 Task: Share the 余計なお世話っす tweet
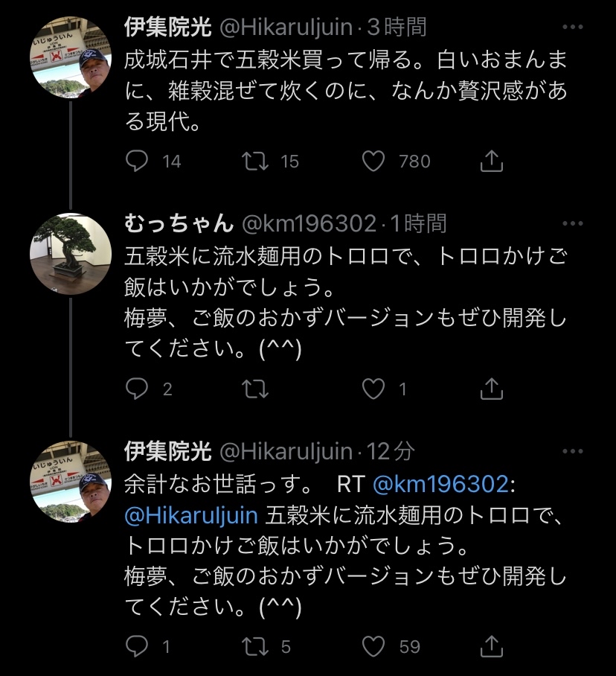pos(491,645)
